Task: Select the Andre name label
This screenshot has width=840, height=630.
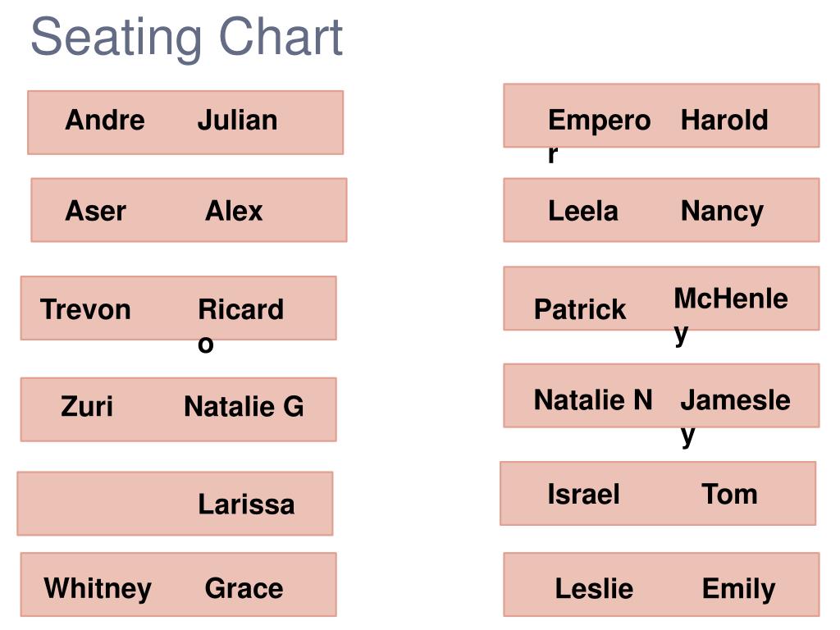Action: coord(105,120)
